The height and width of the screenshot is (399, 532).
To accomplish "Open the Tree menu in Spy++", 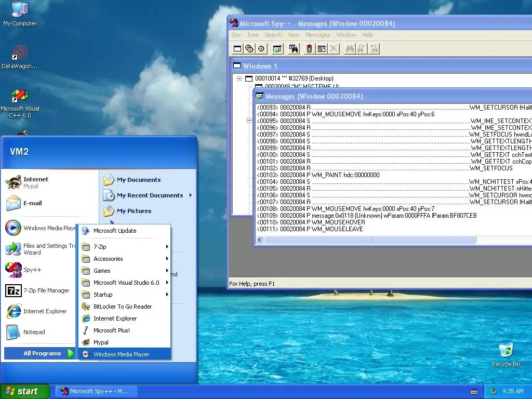I will 252,35.
